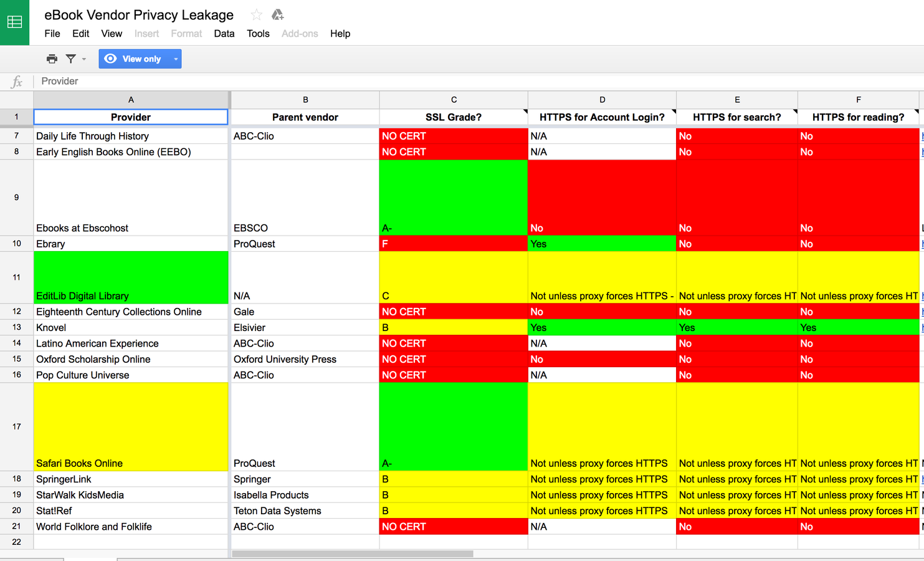Image resolution: width=924 pixels, height=561 pixels.
Task: Expand the View only dropdown arrow
Action: pyautogui.click(x=176, y=59)
